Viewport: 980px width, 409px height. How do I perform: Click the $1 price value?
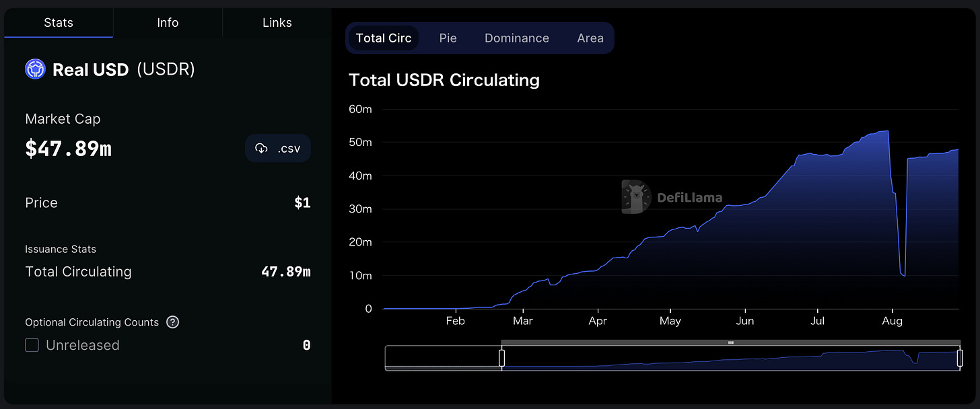(302, 202)
